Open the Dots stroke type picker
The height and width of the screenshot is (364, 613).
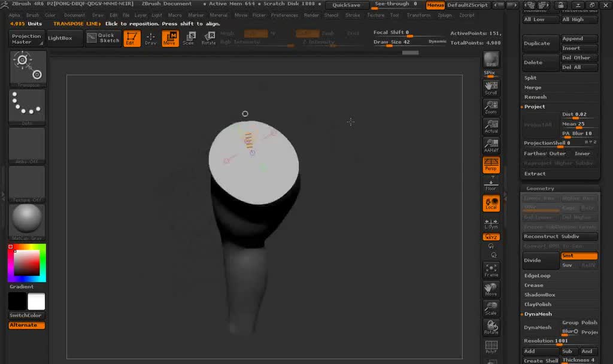tap(28, 107)
